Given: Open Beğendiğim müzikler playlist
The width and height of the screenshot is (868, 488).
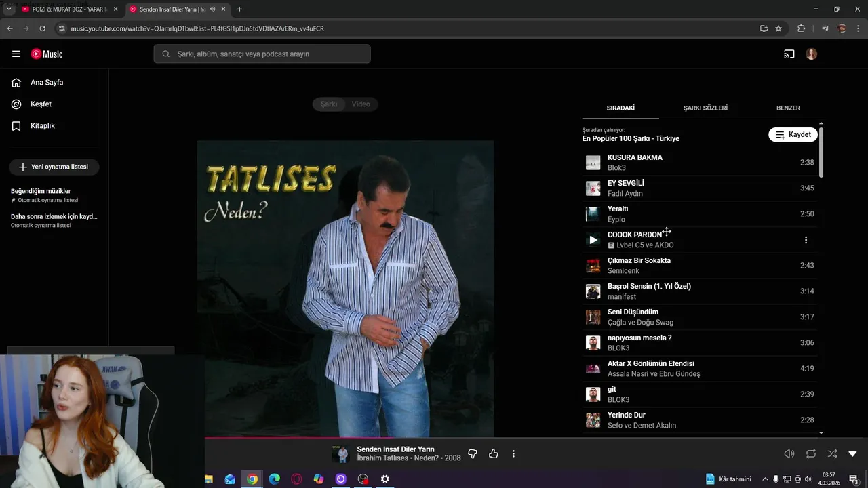Looking at the screenshot, I should [x=54, y=195].
